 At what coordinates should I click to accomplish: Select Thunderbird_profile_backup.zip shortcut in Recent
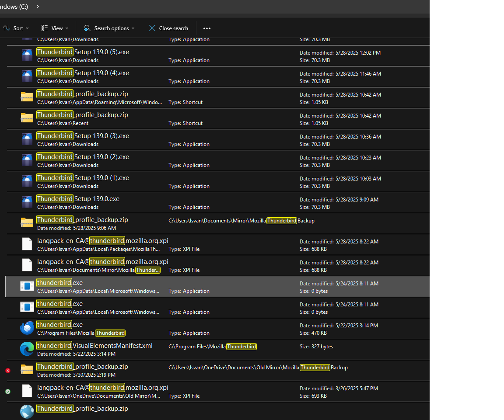83,115
